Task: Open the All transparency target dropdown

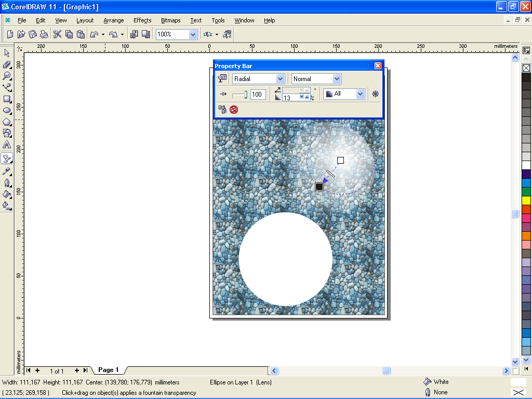Action: (x=360, y=94)
